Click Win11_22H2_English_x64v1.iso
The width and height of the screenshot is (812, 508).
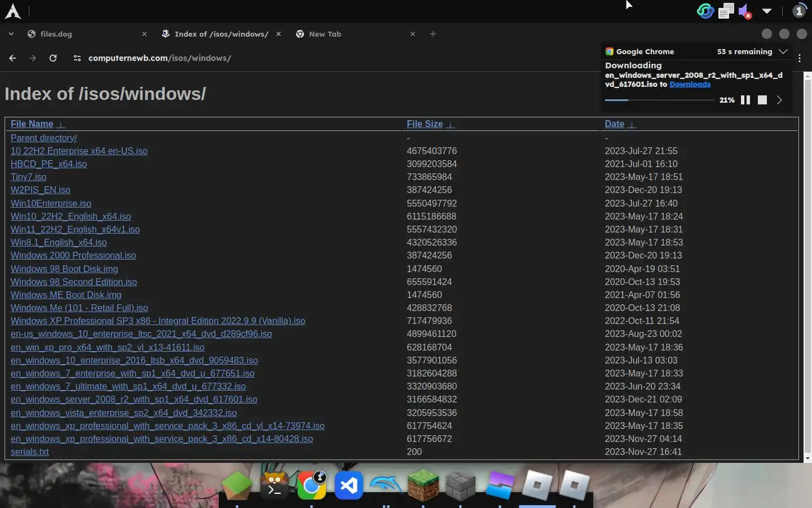click(75, 229)
